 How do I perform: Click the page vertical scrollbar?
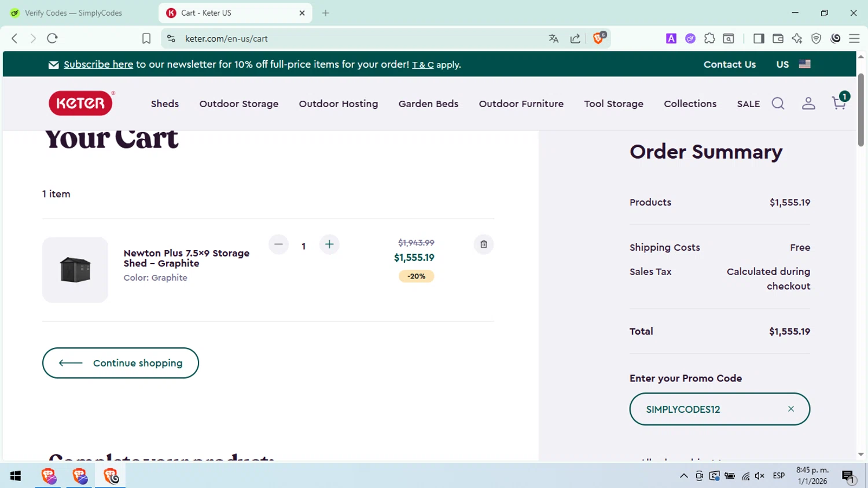pos(861,110)
